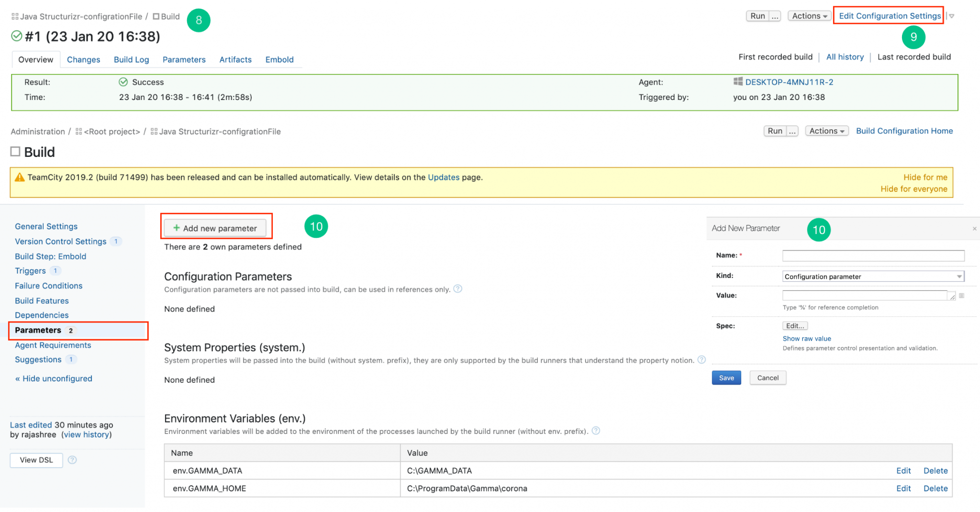
Task: Click the Windows agent icon beside DESKTOP-4MNJ11R-2
Action: click(x=738, y=82)
